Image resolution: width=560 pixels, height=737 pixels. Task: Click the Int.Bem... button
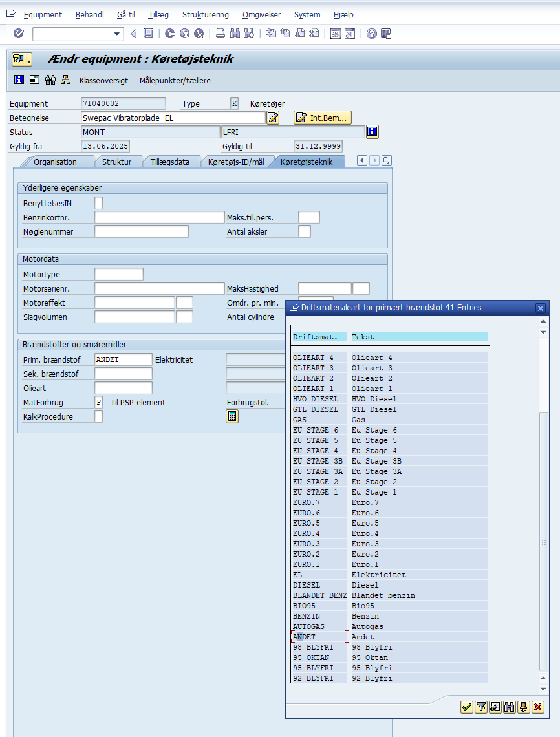[x=323, y=118]
